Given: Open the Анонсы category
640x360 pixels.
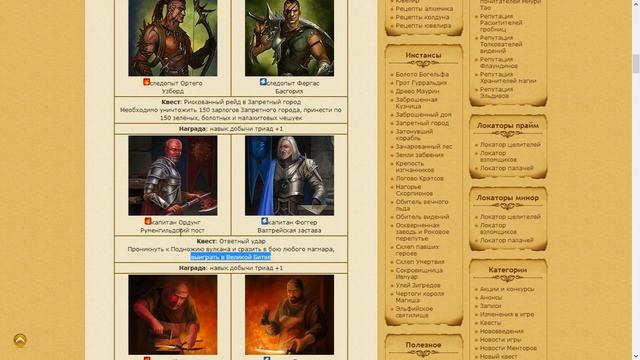Looking at the screenshot, I should [491, 298].
